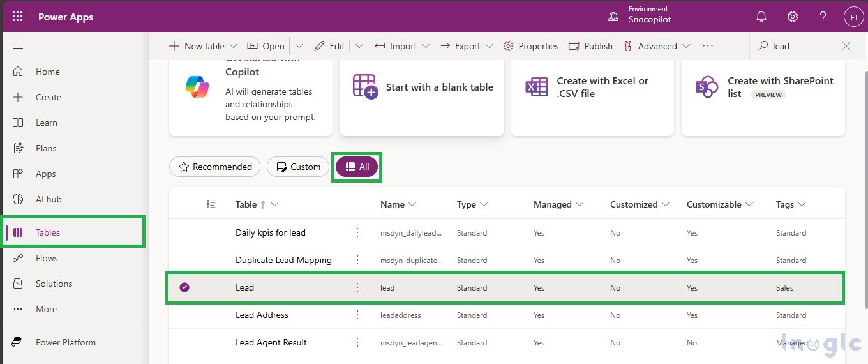This screenshot has width=868, height=364.
Task: Click Edit in the toolbar
Action: click(329, 46)
